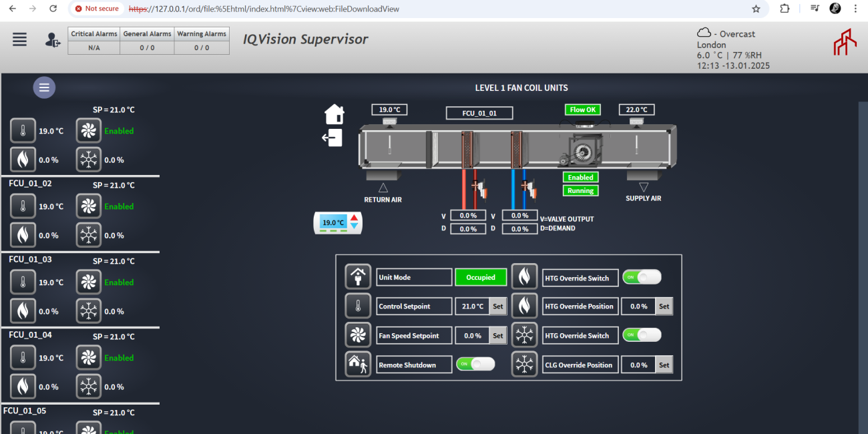Click Set button for CLG Override Position
868x434 pixels.
click(x=664, y=365)
